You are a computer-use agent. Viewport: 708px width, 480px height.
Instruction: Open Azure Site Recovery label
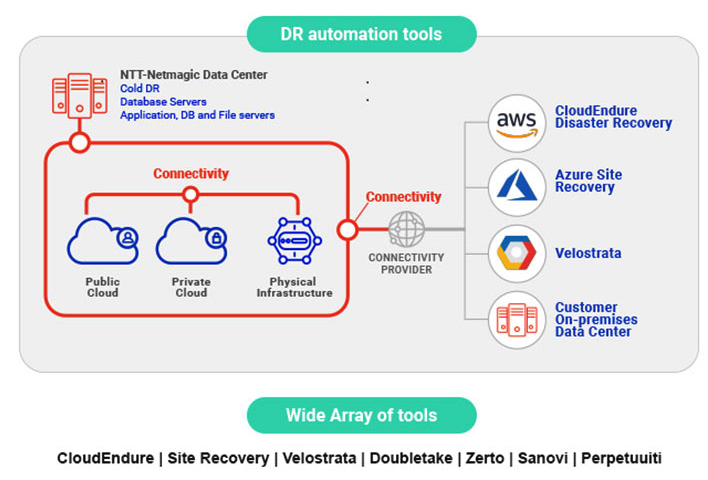point(588,181)
